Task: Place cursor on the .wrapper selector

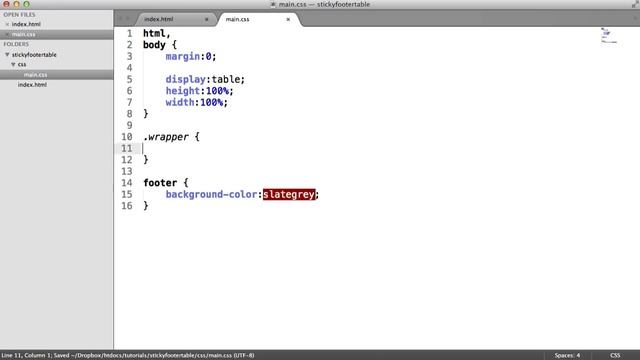Action: 166,137
